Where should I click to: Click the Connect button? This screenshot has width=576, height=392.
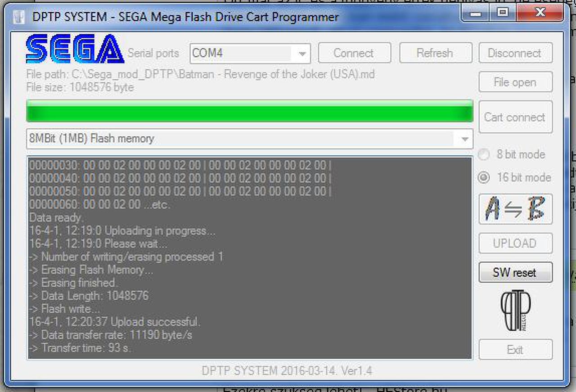pos(355,53)
